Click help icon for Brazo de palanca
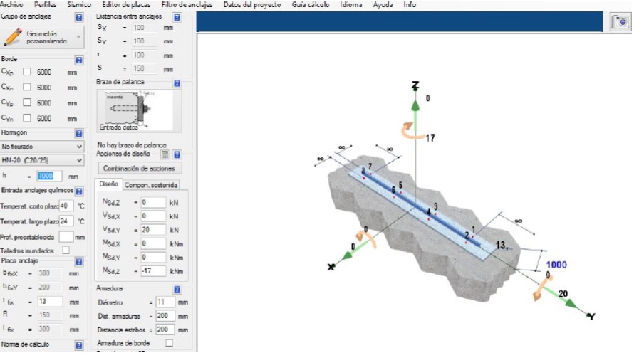The height and width of the screenshot is (353, 644). pos(177,83)
